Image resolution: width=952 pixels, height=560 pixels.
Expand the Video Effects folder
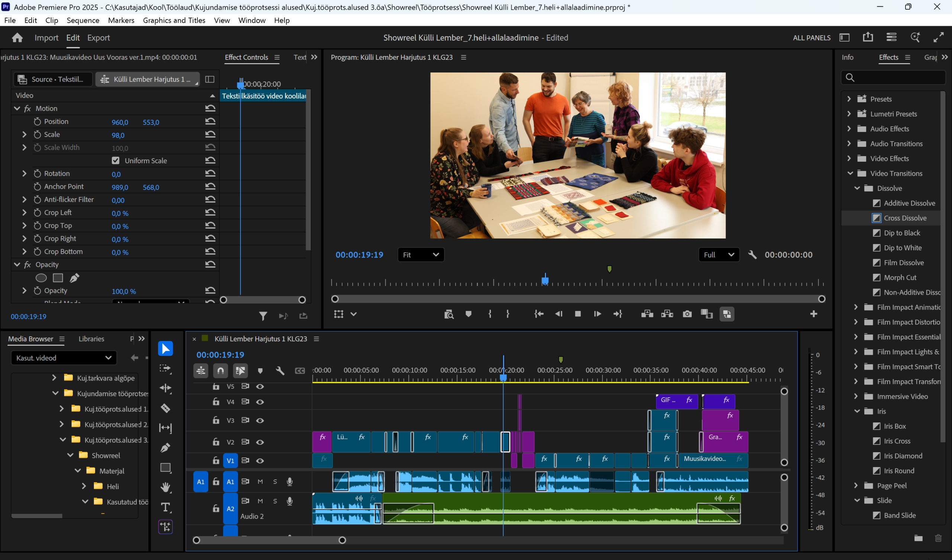coord(849,159)
